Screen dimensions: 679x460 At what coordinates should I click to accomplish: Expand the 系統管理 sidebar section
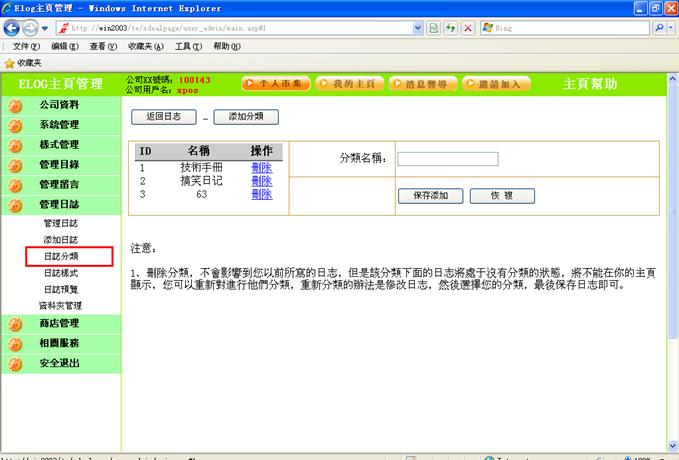(59, 125)
